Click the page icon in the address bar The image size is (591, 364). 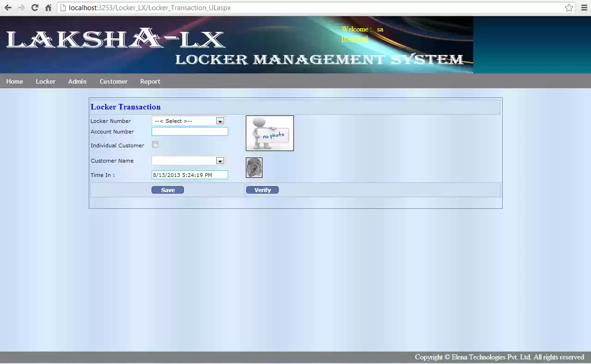[62, 8]
